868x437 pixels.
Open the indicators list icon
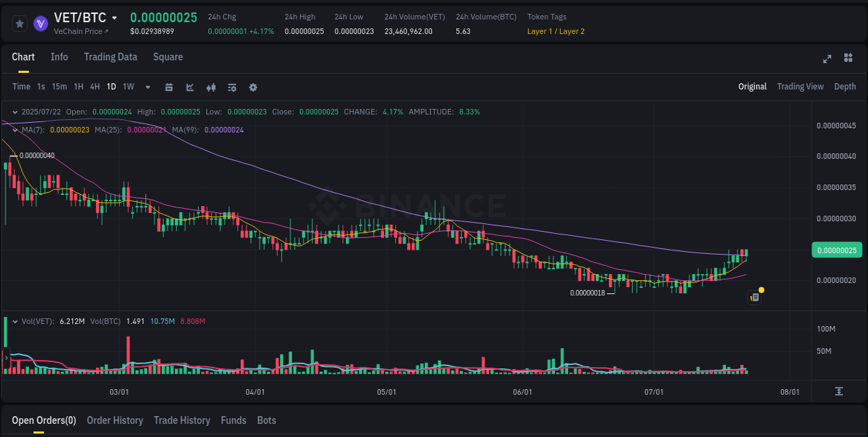(231, 87)
